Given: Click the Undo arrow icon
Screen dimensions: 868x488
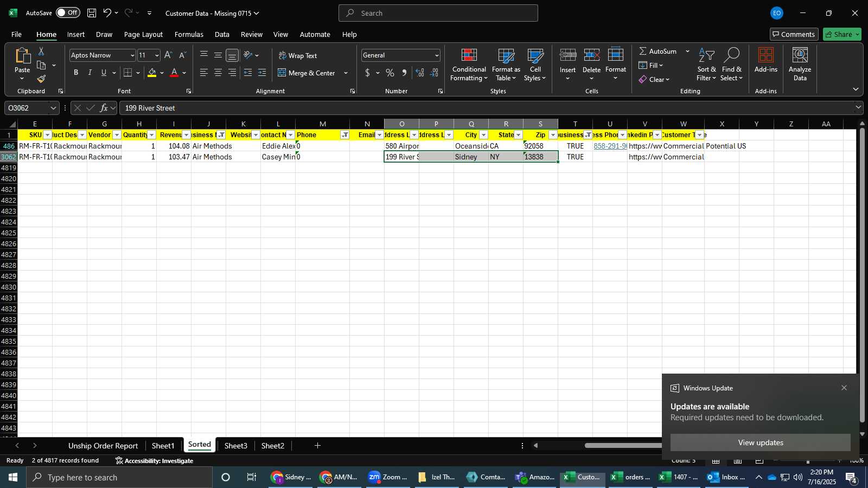Looking at the screenshot, I should click(x=107, y=13).
